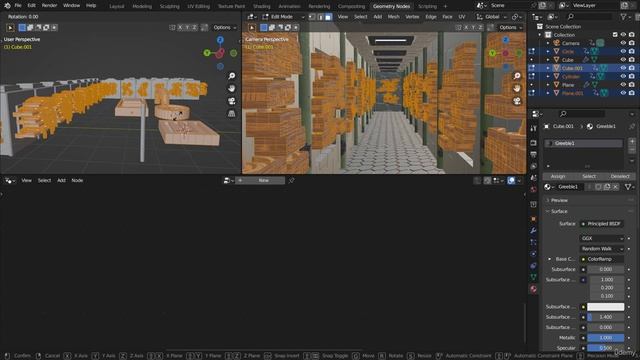Image resolution: width=640 pixels, height=360 pixels.
Task: Expand the Cube.001 tree row in the outliner
Action: (548, 68)
